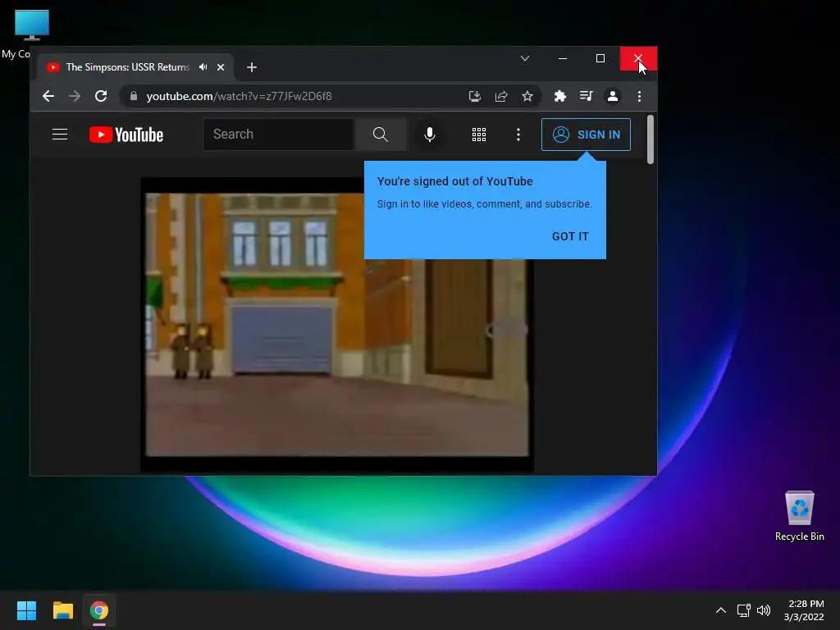Viewport: 840px width, 630px height.
Task: Click the YouTube Search input field
Action: coord(279,135)
